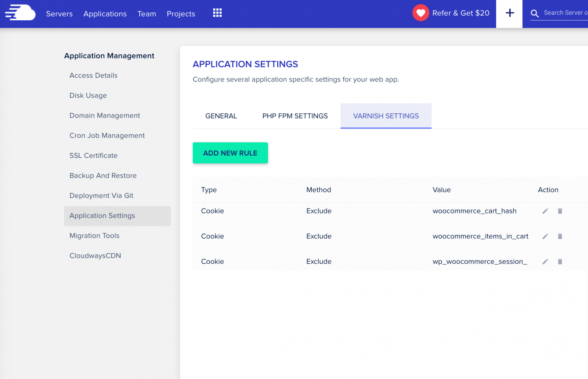
Task: Click the magnifying glass search icon
Action: coord(535,13)
